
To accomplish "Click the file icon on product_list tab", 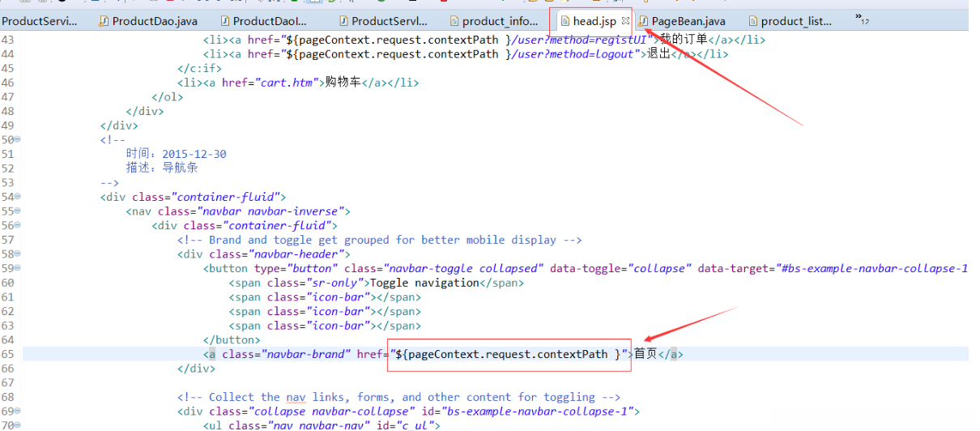I will pos(753,21).
